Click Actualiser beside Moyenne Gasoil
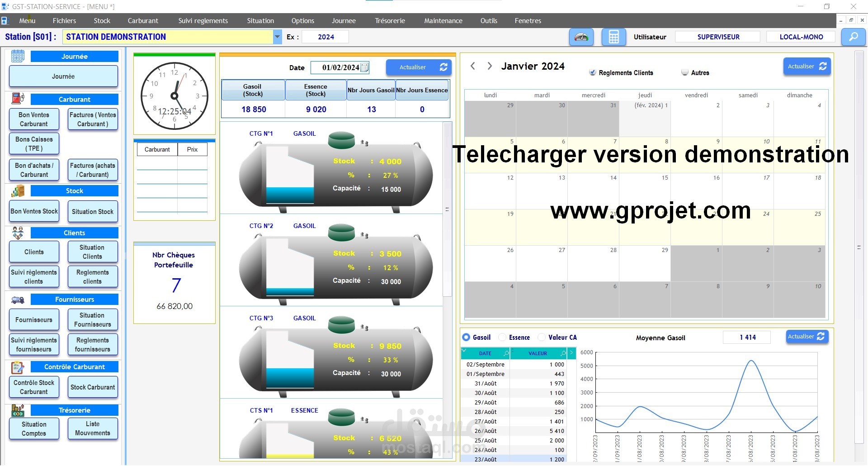 pos(807,337)
